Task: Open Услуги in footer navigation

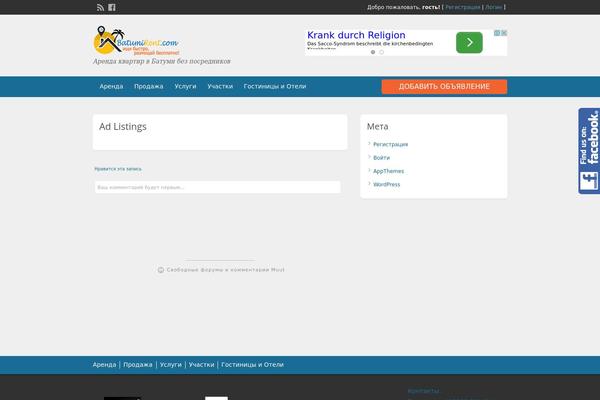Action: pyautogui.click(x=171, y=365)
